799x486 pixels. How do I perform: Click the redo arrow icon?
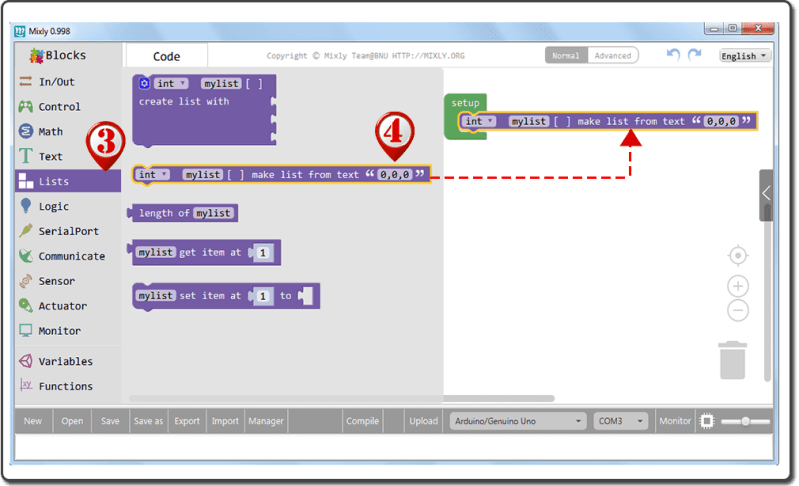[x=695, y=55]
